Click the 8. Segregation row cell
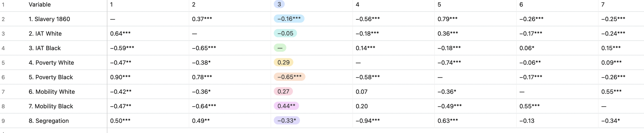Screen dimensions: 644x133 [49, 121]
